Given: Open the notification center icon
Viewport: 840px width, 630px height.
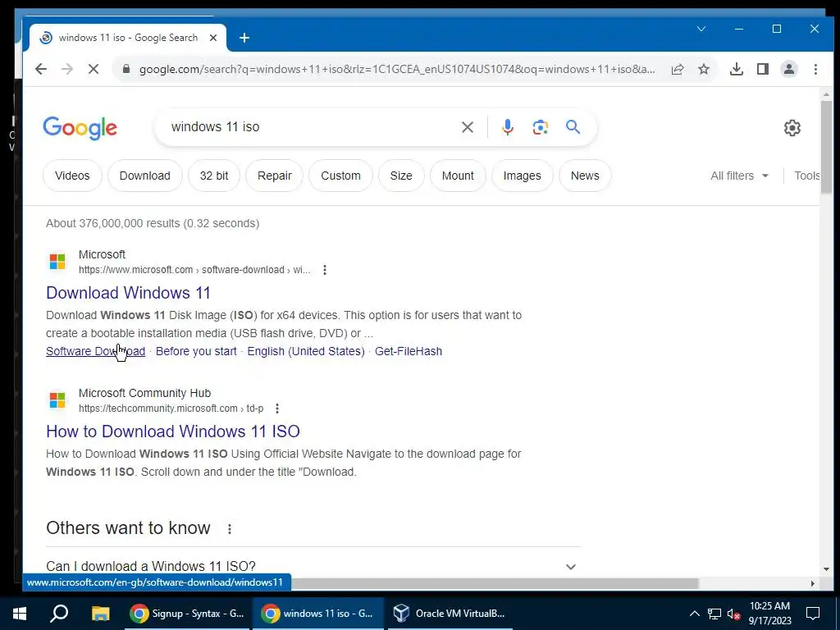Looking at the screenshot, I should [x=813, y=614].
